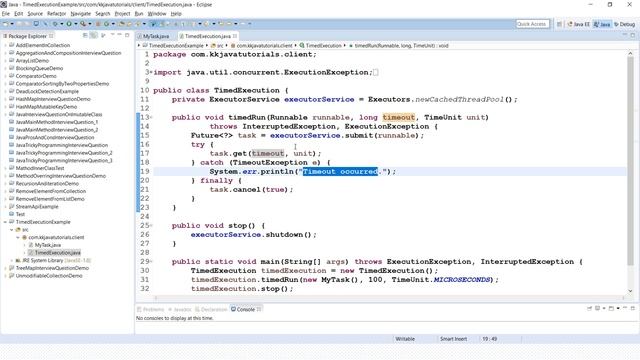This screenshot has width=640, height=360.
Task: Open External Tools dropdown arrow
Action: pos(90,24)
